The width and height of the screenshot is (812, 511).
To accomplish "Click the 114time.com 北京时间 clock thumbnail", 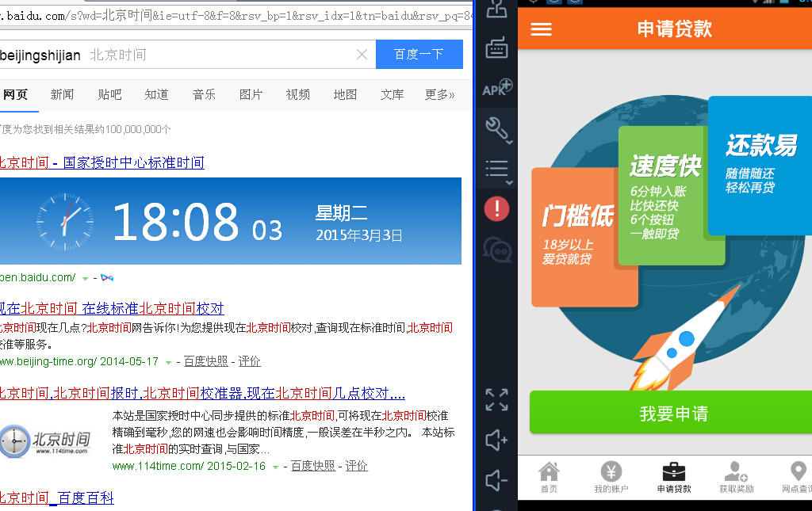I will pos(45,441).
